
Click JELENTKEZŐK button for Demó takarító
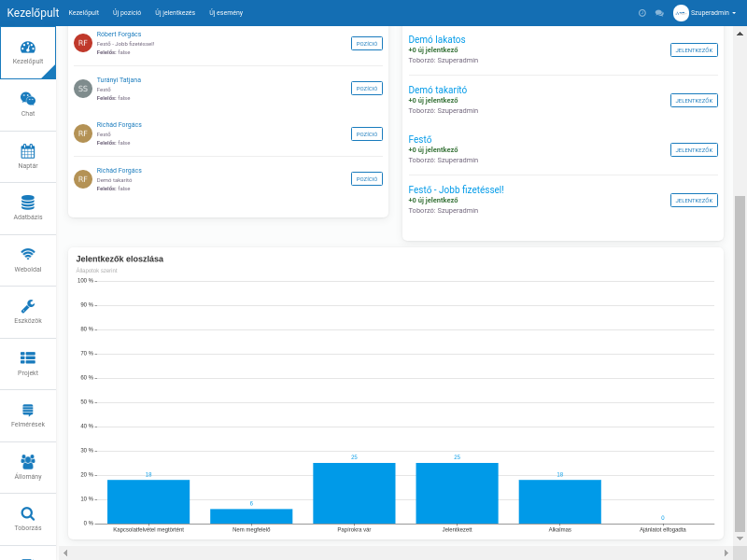pos(694,101)
